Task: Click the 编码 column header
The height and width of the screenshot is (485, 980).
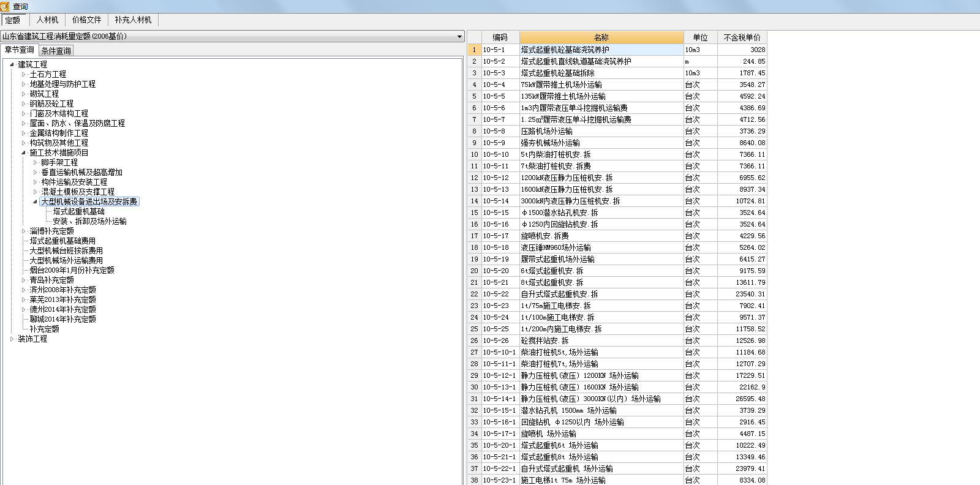Action: 500,37
